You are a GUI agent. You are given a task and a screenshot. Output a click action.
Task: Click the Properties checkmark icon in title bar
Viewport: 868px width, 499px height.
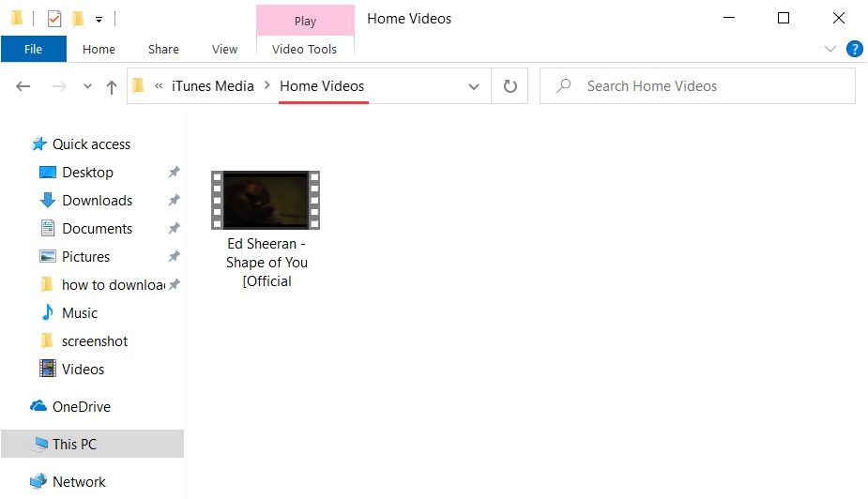click(x=54, y=18)
